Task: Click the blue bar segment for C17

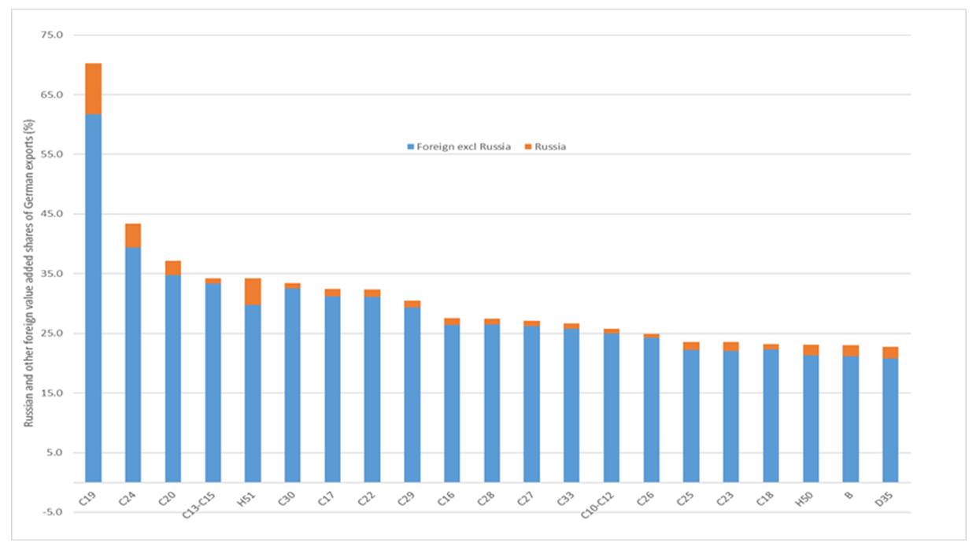Action: (x=332, y=389)
